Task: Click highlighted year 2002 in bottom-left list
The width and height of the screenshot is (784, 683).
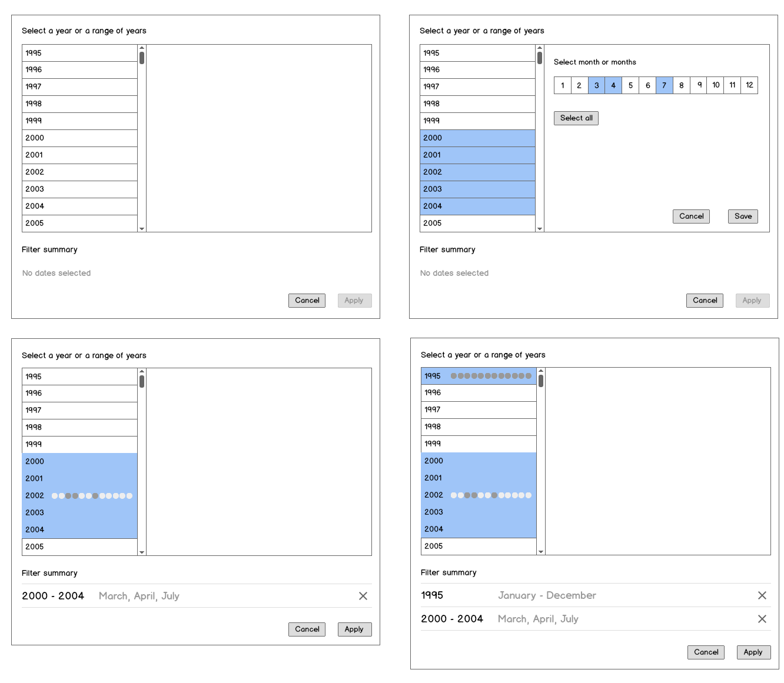Action: [x=79, y=496]
